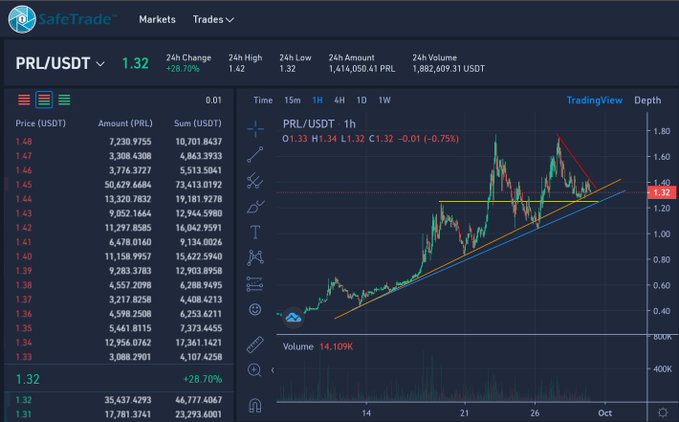Select the 1.36 ask price row
The width and height of the screenshot is (679, 422).
point(119,314)
